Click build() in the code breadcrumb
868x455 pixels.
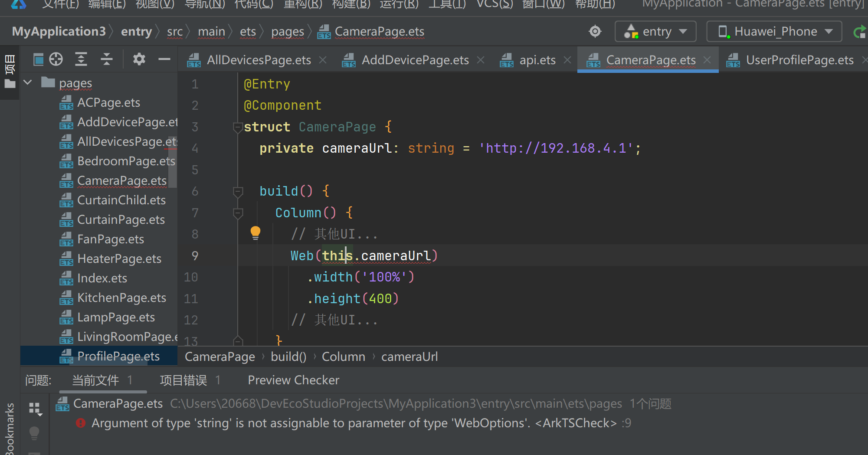click(x=288, y=357)
